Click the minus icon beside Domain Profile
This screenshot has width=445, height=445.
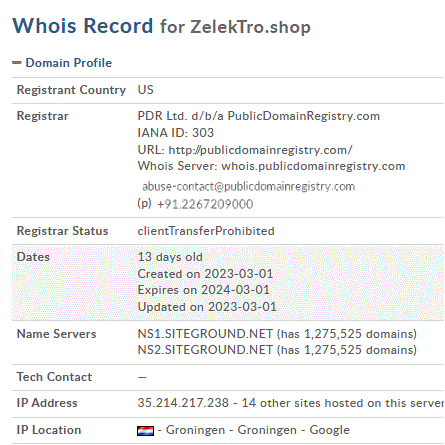coord(17,62)
